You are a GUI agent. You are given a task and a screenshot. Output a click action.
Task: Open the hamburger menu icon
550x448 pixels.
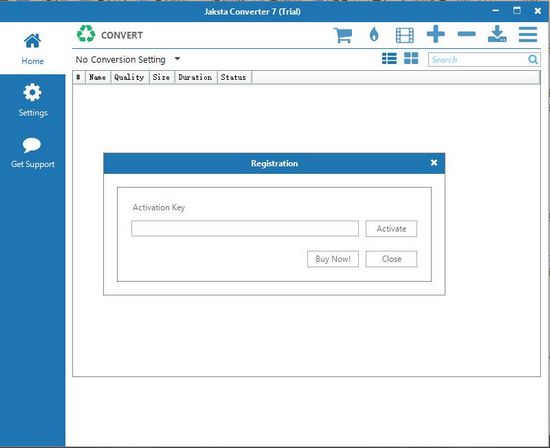[528, 34]
